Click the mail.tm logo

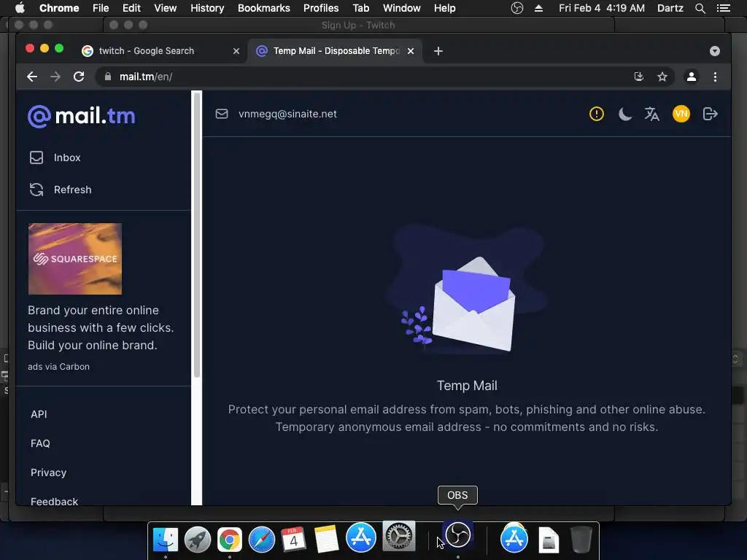coord(82,116)
